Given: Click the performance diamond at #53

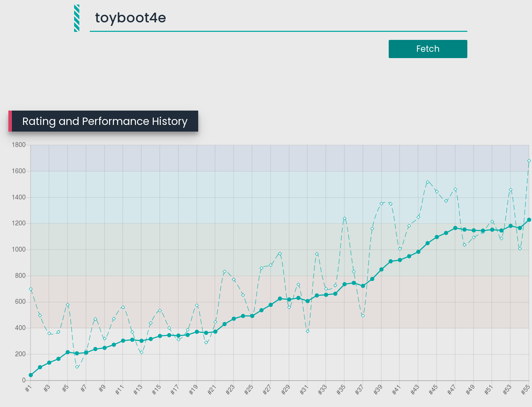Looking at the screenshot, I should tap(510, 190).
